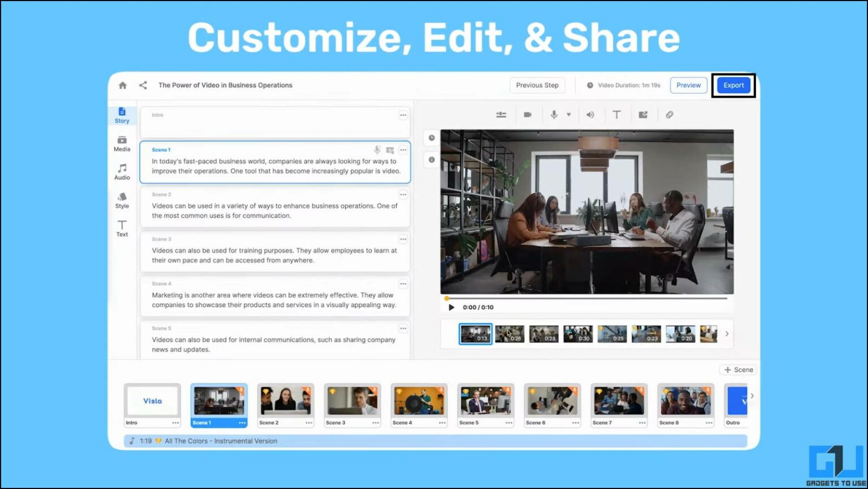Go back using the Previous Step button
Screen dimensions: 868x489
[x=537, y=85]
